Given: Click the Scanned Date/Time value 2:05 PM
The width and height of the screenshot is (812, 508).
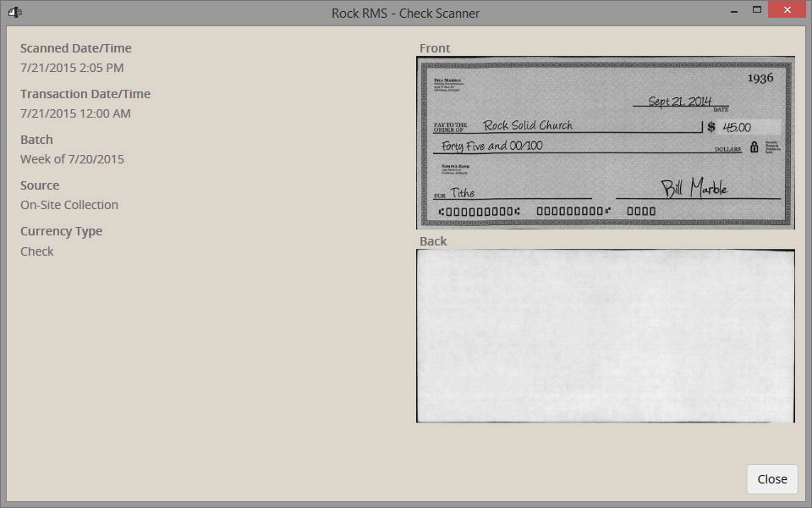Looking at the screenshot, I should [72, 68].
